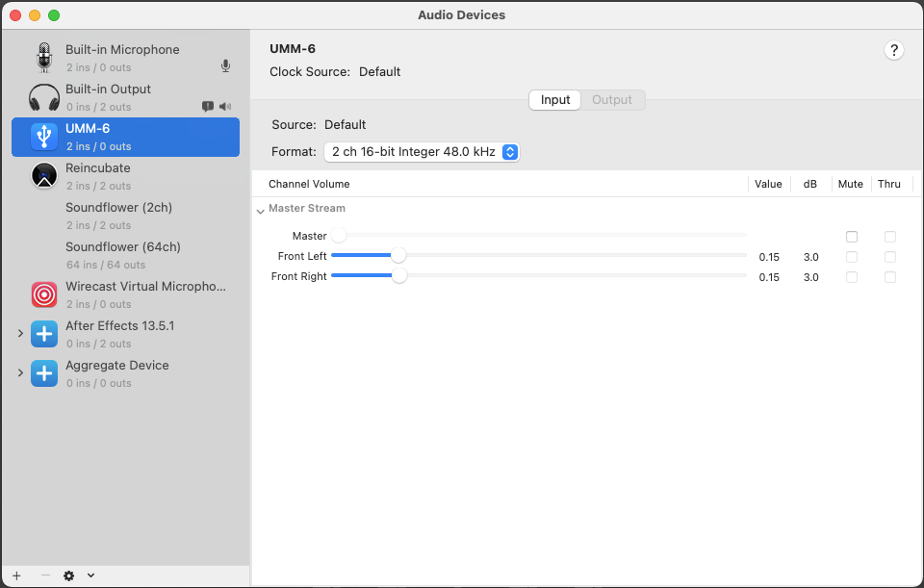Click the Built-in Microphone device icon
The image size is (924, 588).
pos(44,58)
